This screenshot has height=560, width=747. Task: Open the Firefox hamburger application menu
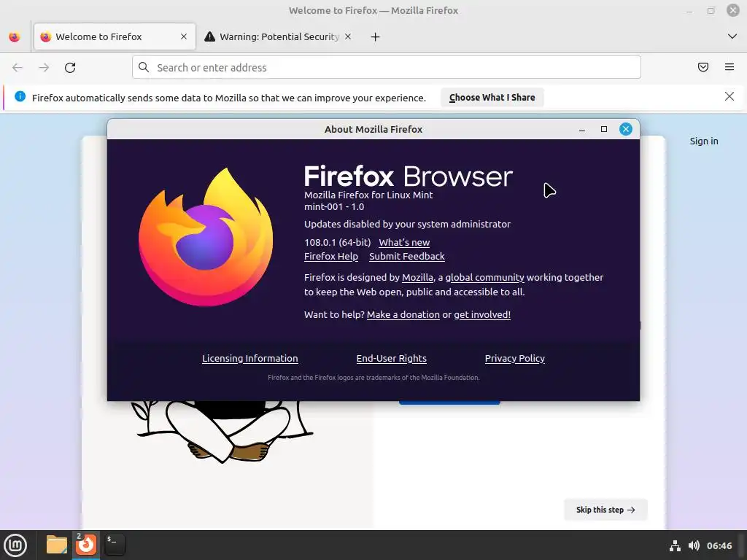click(729, 67)
